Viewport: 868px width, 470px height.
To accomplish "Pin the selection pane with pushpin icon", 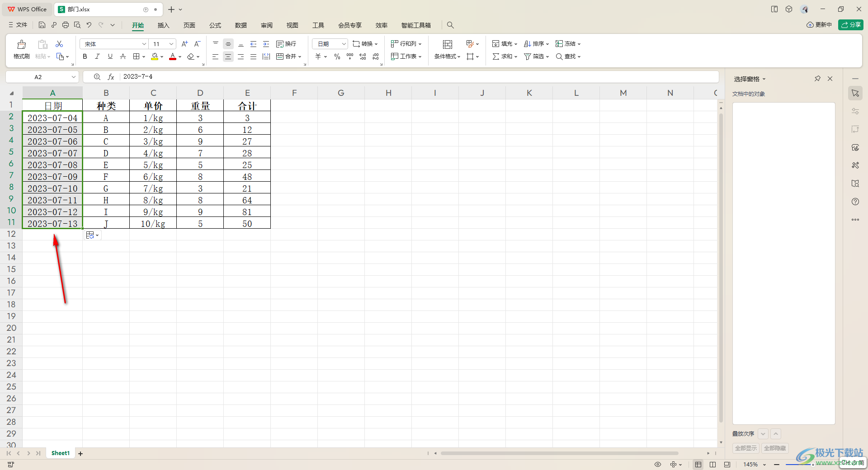I will (x=817, y=79).
